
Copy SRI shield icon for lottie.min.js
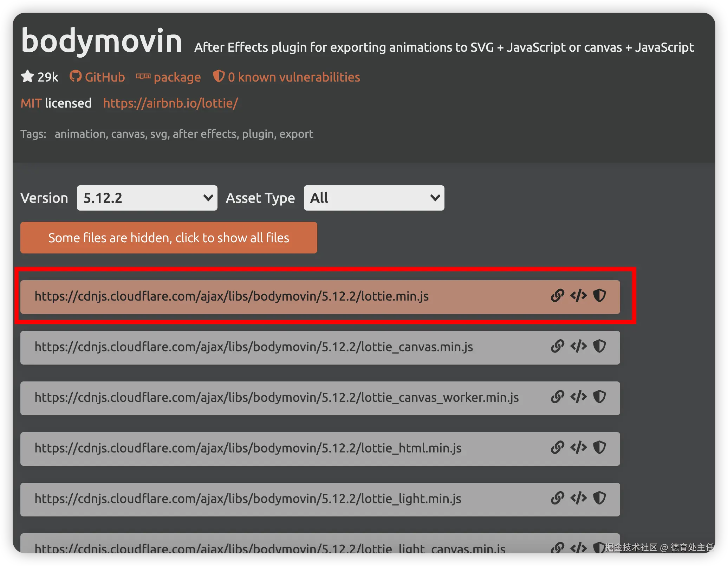coord(599,296)
